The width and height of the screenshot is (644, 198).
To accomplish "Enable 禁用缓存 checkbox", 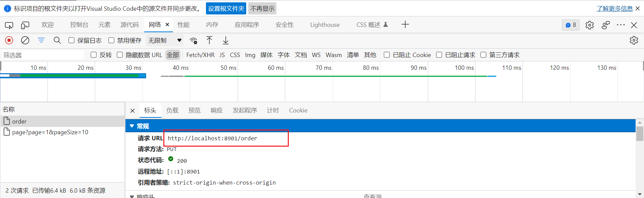I will point(111,40).
